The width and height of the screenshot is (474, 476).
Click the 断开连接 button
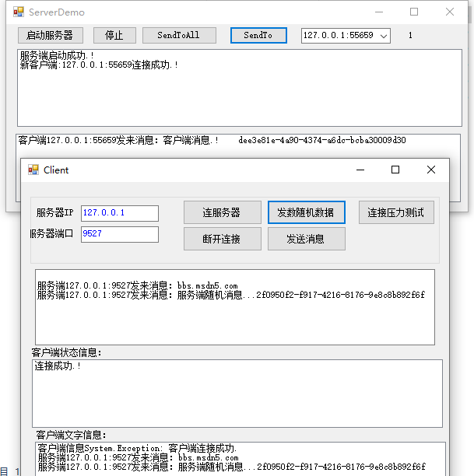222,239
